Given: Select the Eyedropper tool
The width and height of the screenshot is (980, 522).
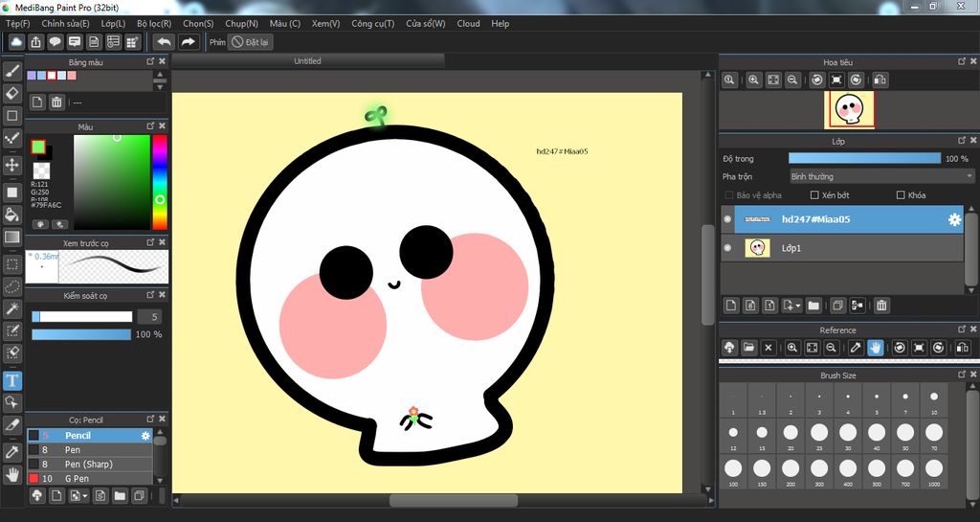Looking at the screenshot, I should coord(12,451).
